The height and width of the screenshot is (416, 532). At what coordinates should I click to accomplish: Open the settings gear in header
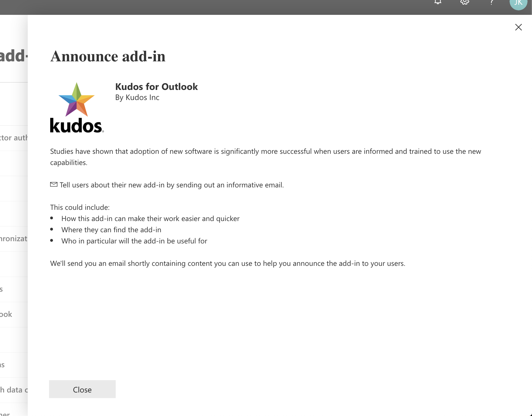click(x=464, y=2)
